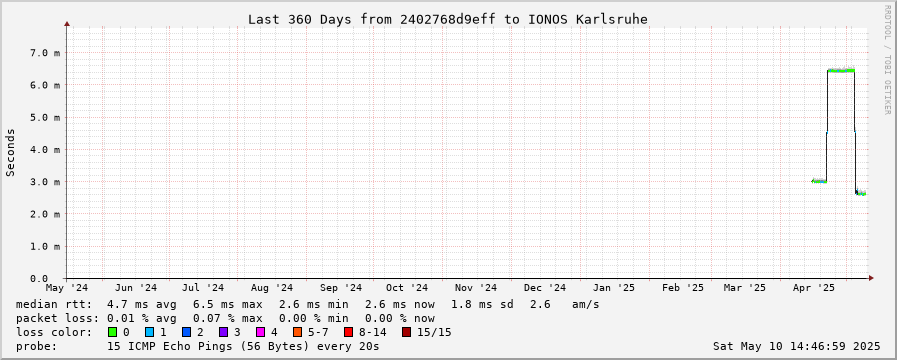The width and height of the screenshot is (897, 360).
Task: Click the 7.0 m y-axis label
Action: (45, 53)
